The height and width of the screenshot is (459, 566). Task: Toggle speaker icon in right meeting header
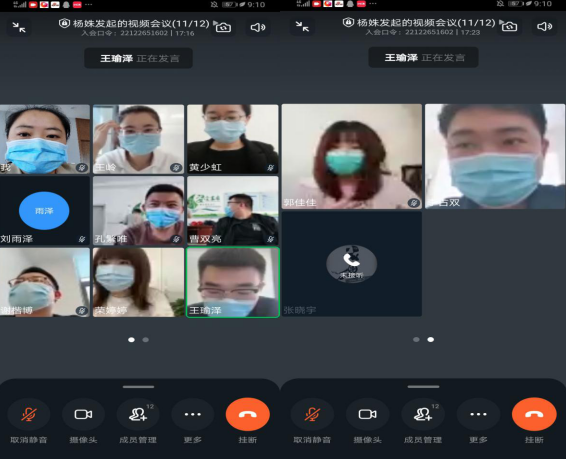click(x=544, y=26)
